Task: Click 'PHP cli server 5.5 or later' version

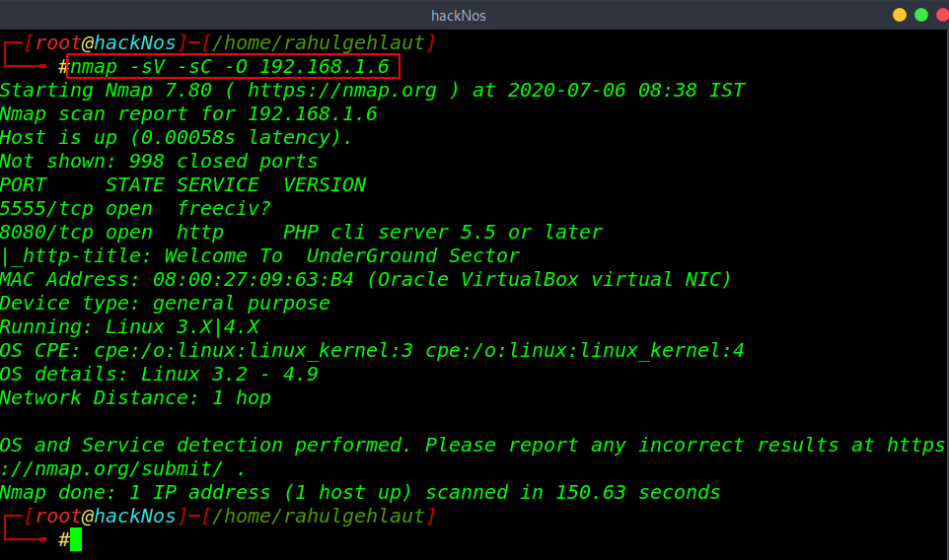Action: click(x=443, y=233)
